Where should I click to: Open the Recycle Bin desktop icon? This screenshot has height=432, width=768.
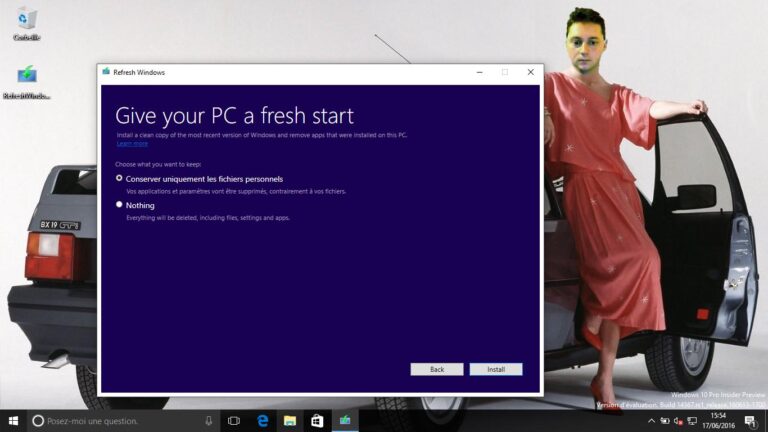pyautogui.click(x=26, y=24)
